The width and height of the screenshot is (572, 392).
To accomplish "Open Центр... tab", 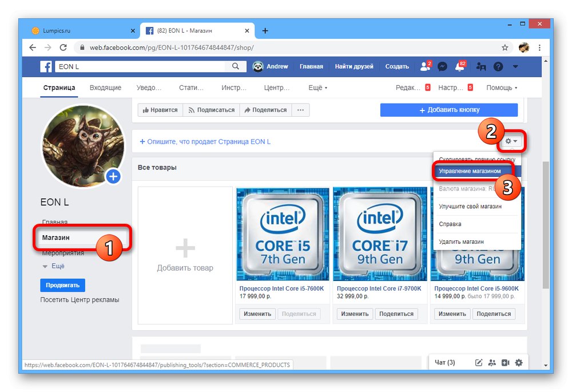I will tap(276, 88).
